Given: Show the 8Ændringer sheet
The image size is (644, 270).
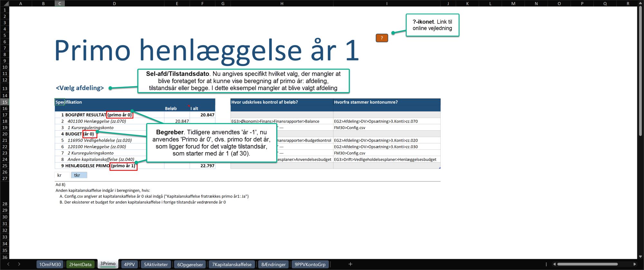Looking at the screenshot, I should coord(273,264).
